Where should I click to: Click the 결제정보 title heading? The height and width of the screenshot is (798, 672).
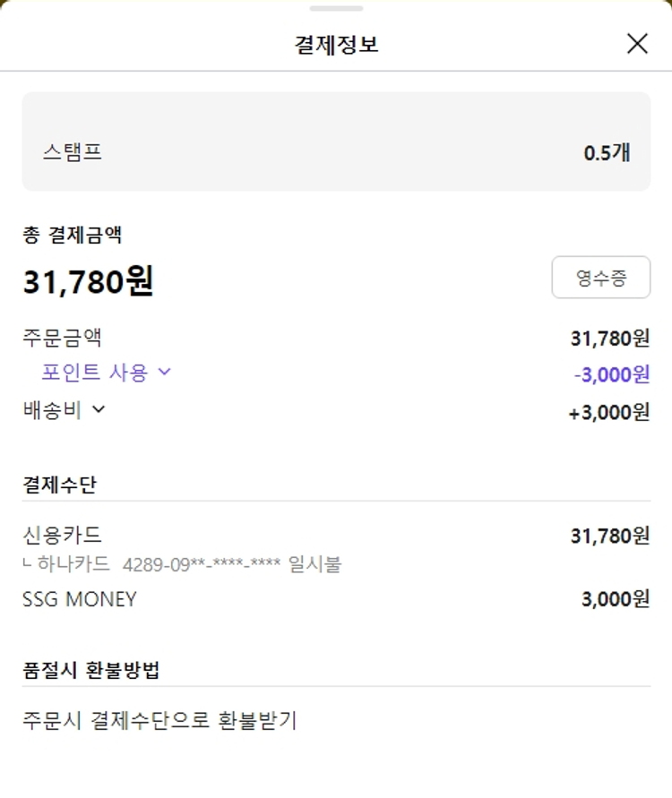point(336,44)
